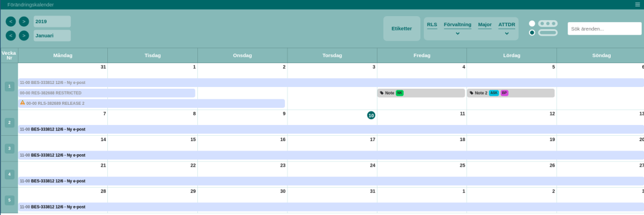The image size is (644, 215).
Task: Select day number 9
Action: (x=284, y=114)
